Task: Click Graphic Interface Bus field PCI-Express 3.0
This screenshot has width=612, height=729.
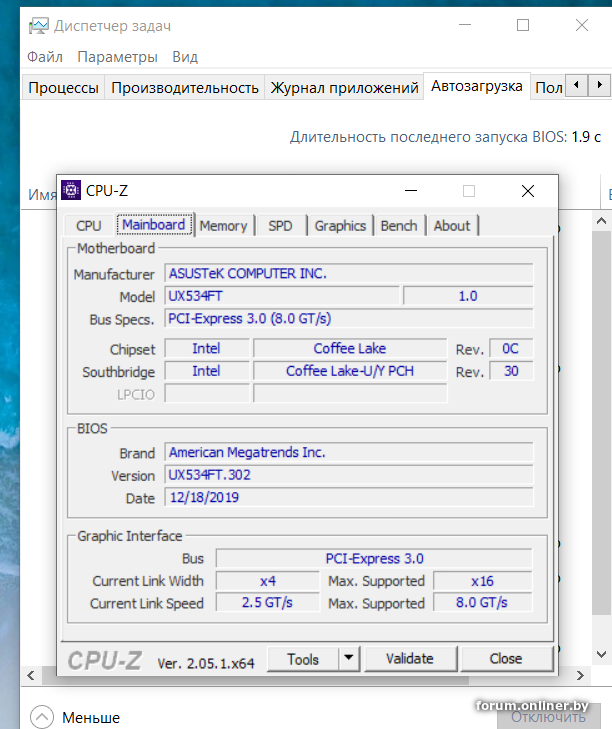Action: point(374,558)
